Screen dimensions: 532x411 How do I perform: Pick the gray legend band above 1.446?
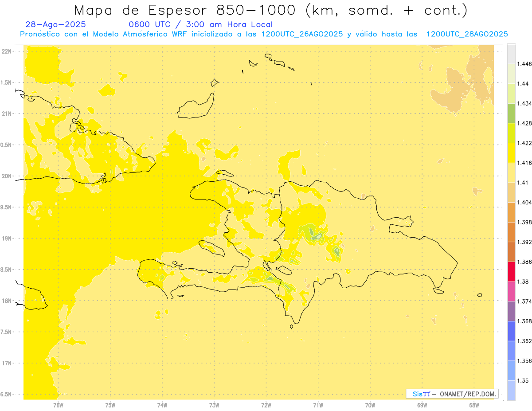pyautogui.click(x=511, y=54)
